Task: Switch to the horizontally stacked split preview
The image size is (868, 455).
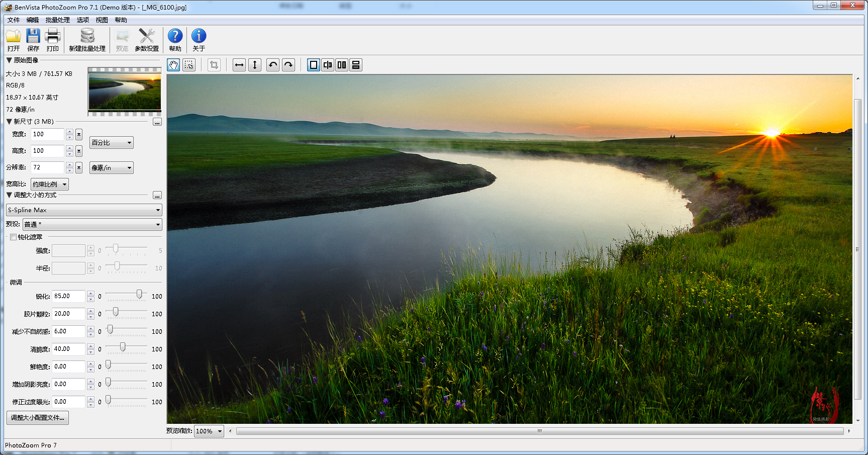Action: (356, 65)
